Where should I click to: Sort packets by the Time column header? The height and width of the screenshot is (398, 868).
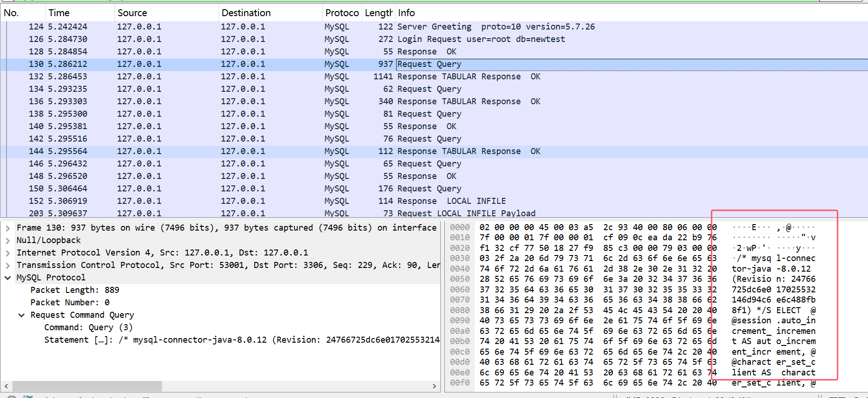click(79, 13)
